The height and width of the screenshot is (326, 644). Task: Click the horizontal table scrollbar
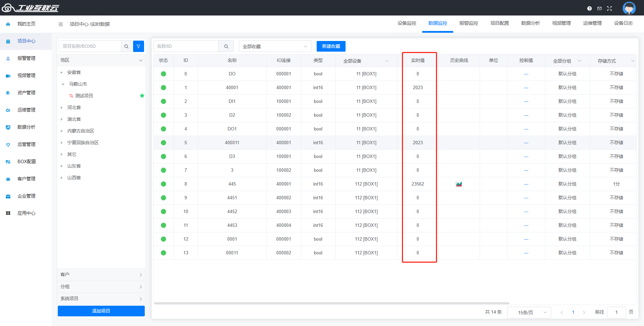tap(331, 303)
